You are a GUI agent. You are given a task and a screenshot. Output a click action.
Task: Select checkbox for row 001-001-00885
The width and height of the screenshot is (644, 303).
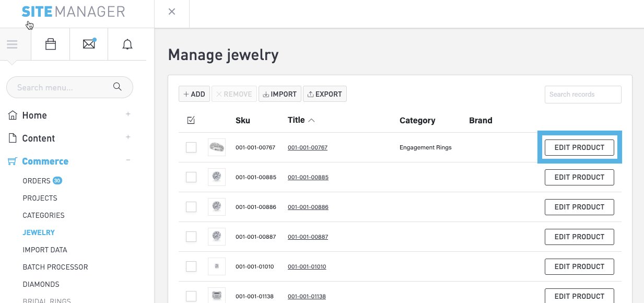tap(191, 177)
